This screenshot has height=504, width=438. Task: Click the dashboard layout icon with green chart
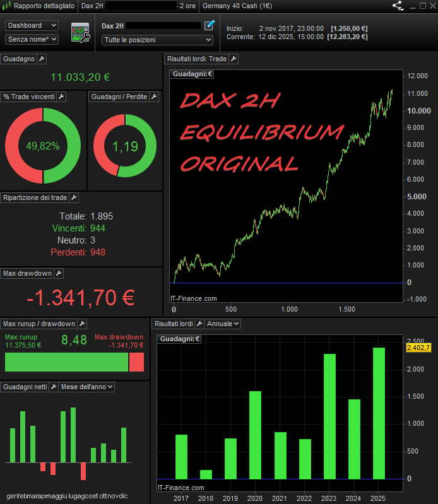click(81, 32)
